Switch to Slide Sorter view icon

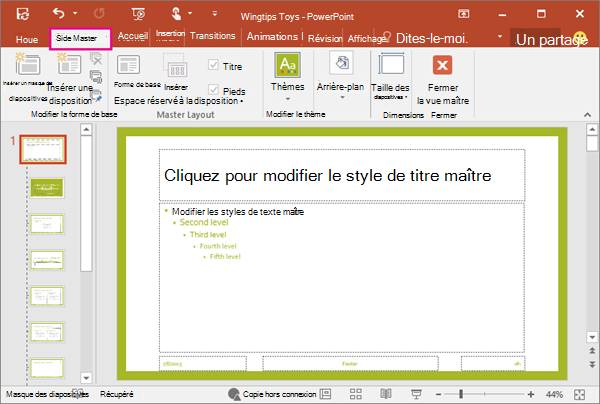point(355,394)
